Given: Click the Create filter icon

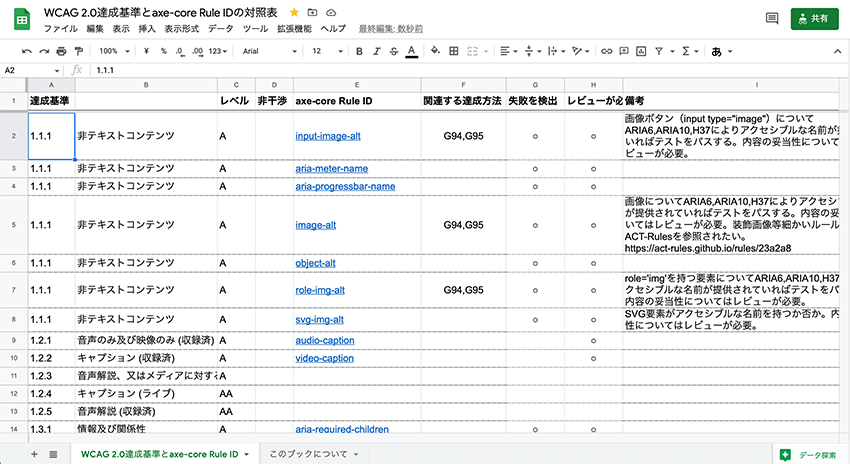Looking at the screenshot, I should pos(659,51).
